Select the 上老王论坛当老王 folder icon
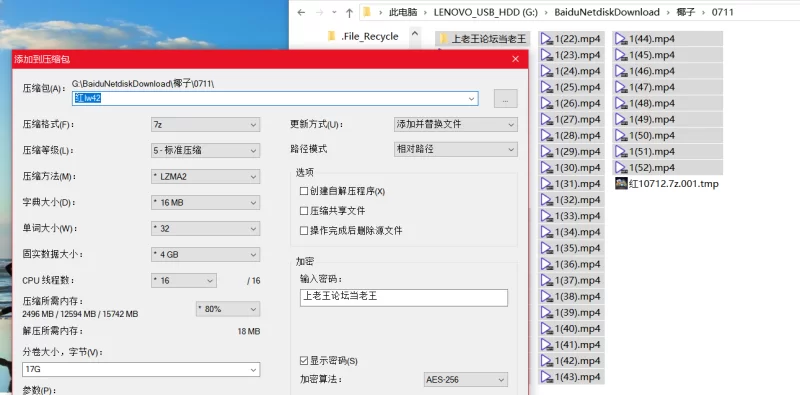800x395 pixels. point(443,39)
